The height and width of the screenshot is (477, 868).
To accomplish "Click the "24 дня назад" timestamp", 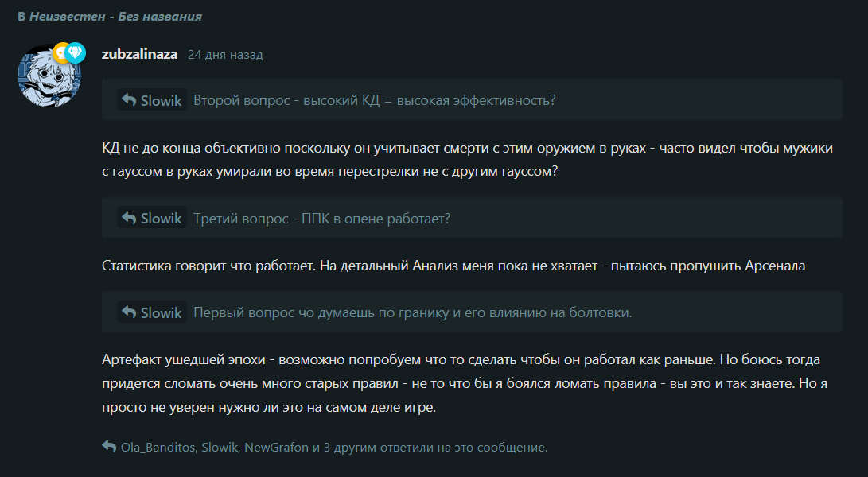I will tap(225, 55).
